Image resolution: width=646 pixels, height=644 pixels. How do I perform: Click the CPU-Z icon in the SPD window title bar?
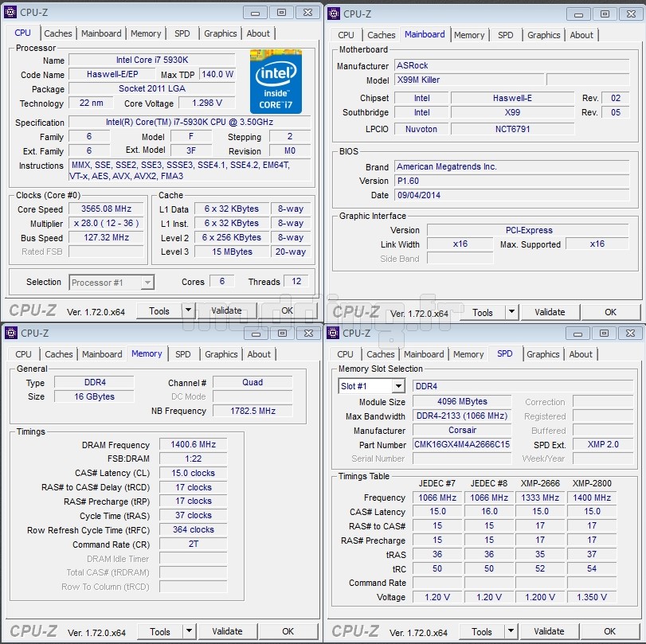pos(332,332)
